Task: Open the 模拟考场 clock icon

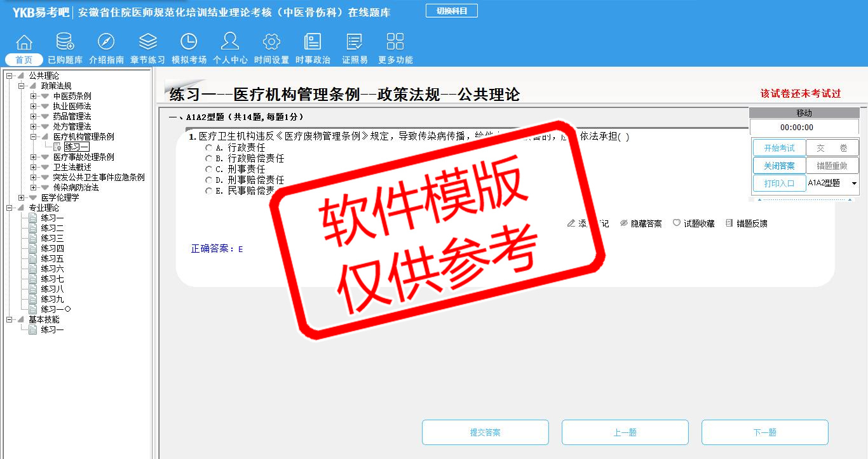Action: 189,43
